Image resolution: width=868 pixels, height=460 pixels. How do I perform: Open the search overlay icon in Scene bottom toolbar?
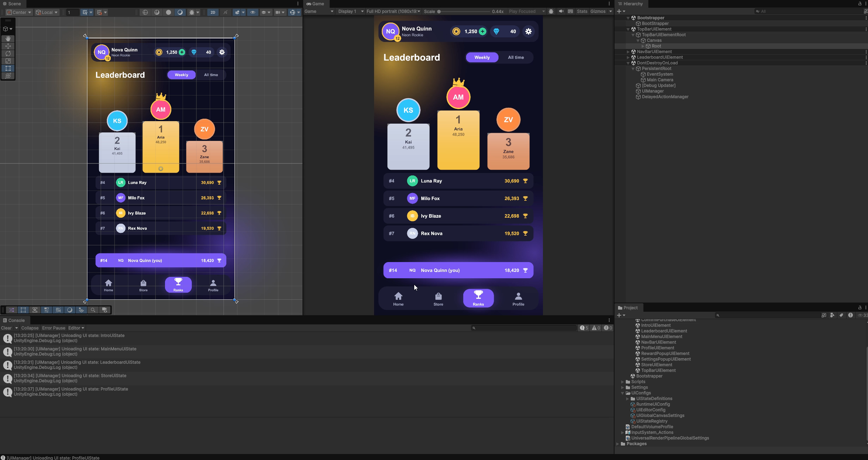click(93, 310)
